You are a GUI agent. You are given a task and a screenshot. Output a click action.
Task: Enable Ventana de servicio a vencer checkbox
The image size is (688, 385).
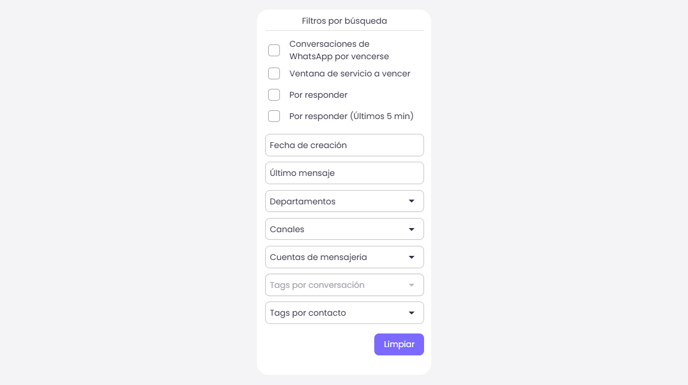(x=274, y=73)
